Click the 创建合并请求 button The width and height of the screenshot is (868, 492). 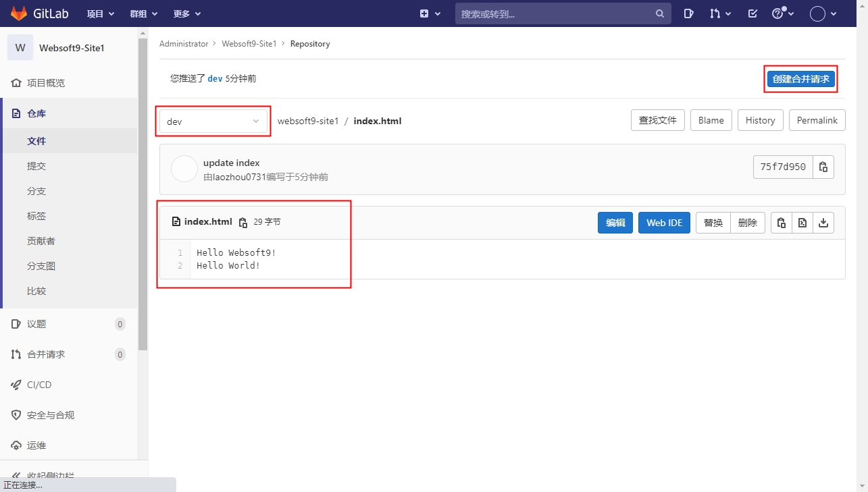point(800,79)
